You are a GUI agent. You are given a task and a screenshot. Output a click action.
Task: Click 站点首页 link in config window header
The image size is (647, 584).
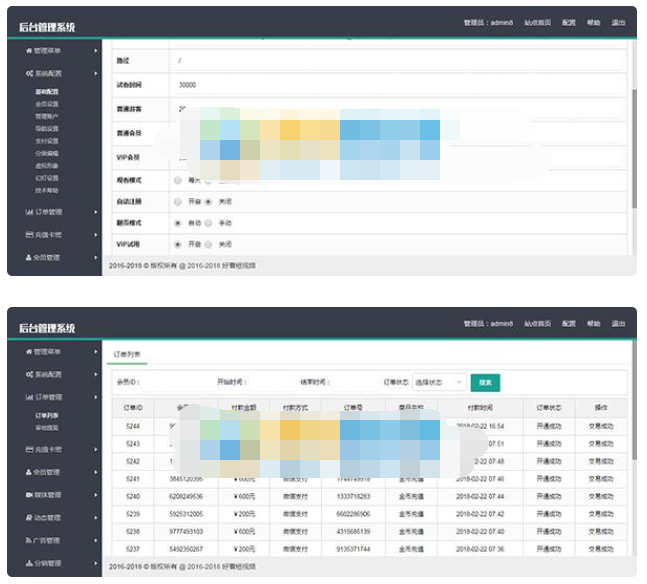click(537, 23)
